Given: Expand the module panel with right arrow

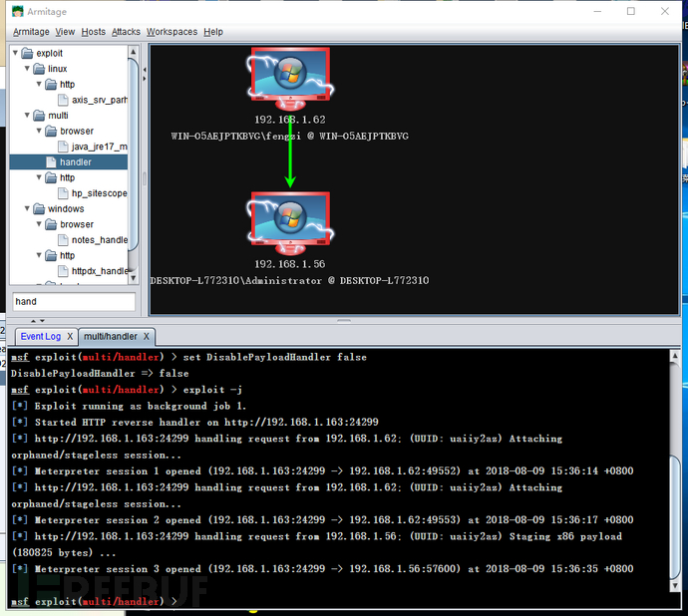Looking at the screenshot, I should (145, 79).
